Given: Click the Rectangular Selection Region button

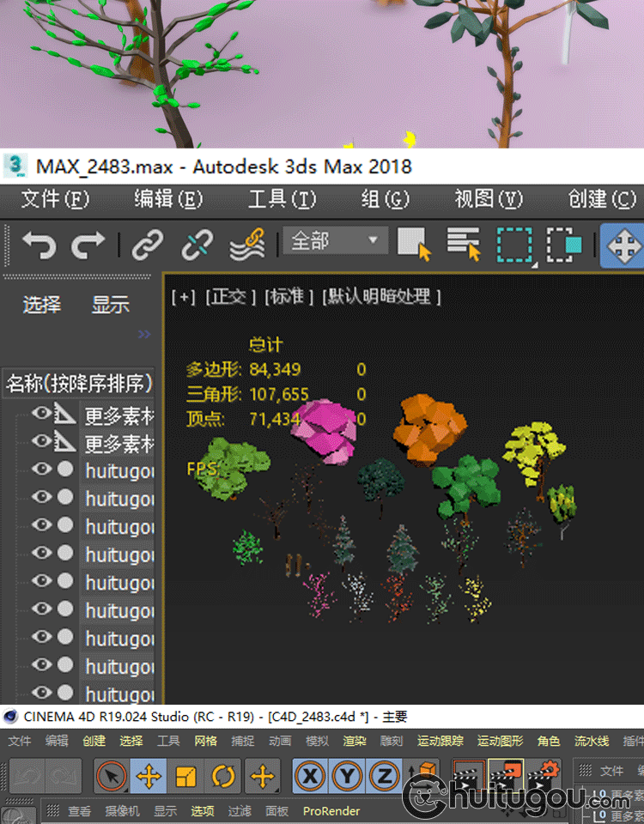Looking at the screenshot, I should coord(515,245).
